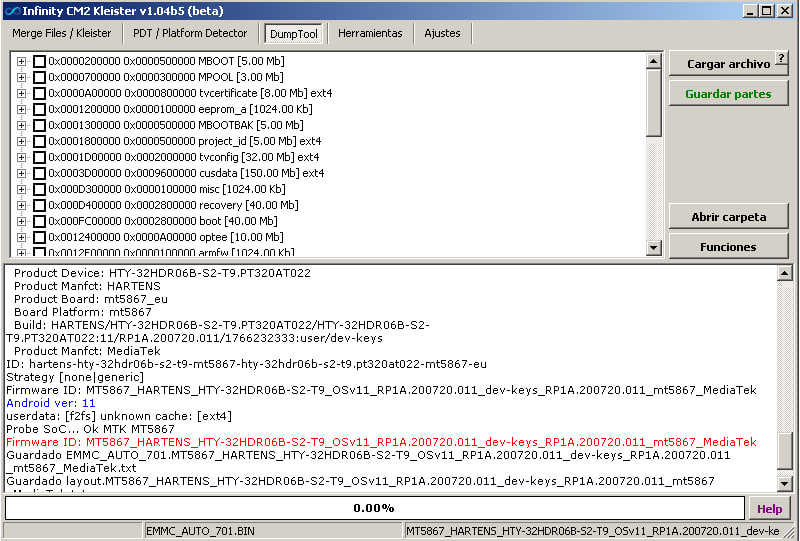The height and width of the screenshot is (541, 800).
Task: Click the question mark help icon
Action: (x=781, y=58)
